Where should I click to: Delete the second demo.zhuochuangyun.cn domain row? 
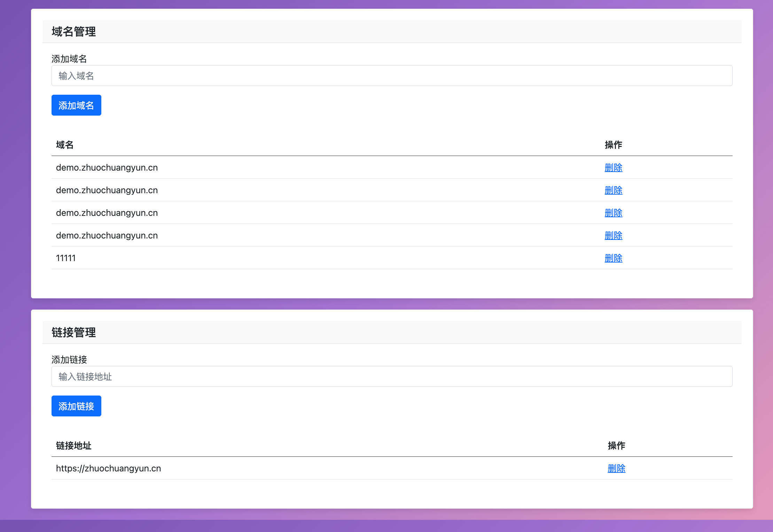(613, 190)
